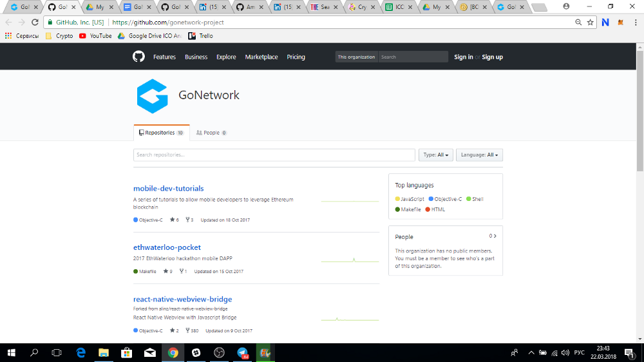Open Marketplace in GitHub nav
644x362 pixels.
[x=261, y=57]
